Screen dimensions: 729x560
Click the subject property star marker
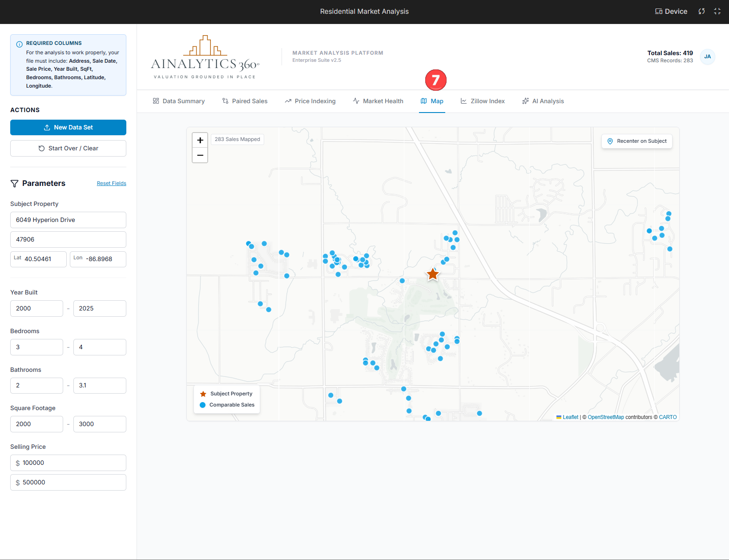click(432, 274)
